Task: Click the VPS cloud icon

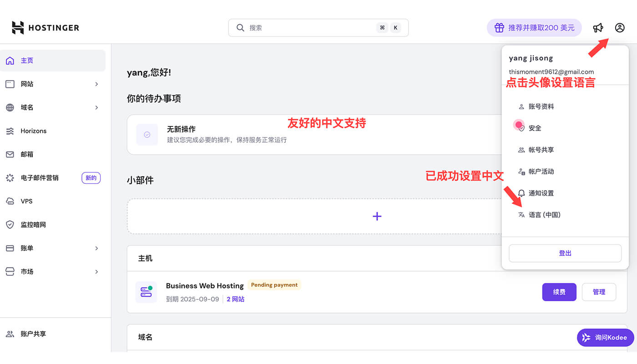Action: click(10, 202)
